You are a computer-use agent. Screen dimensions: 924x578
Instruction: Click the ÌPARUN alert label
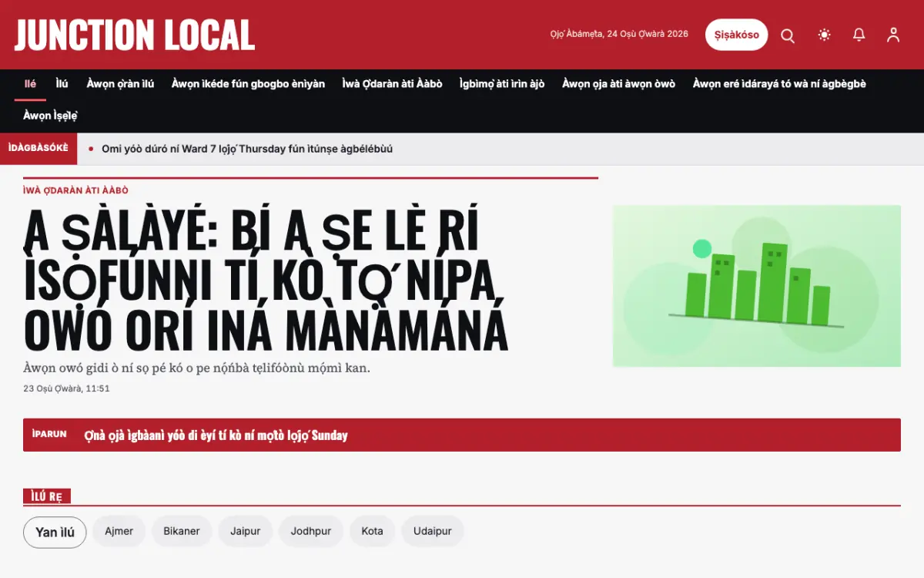49,435
